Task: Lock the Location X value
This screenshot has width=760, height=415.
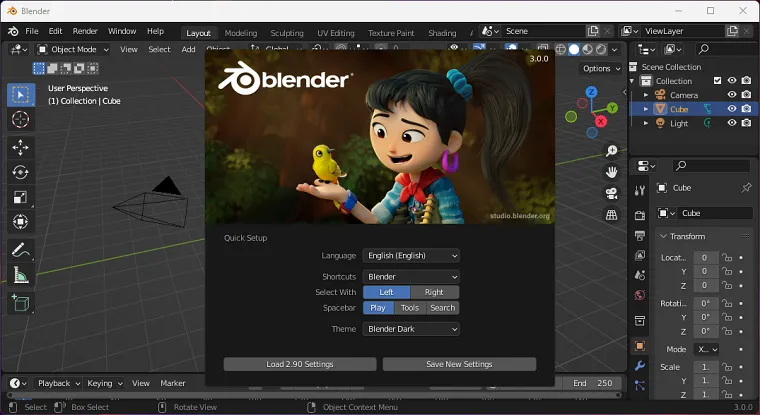Action: pyautogui.click(x=727, y=257)
